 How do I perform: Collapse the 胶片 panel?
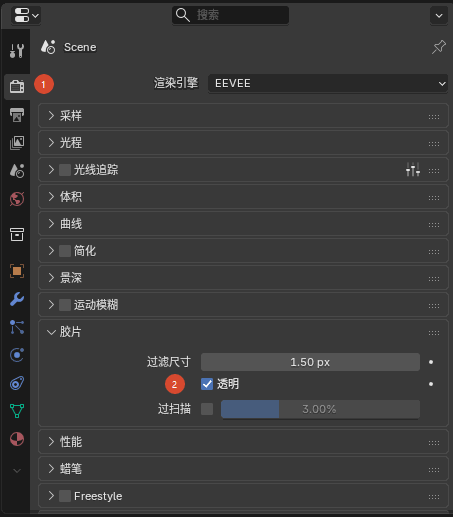243,332
